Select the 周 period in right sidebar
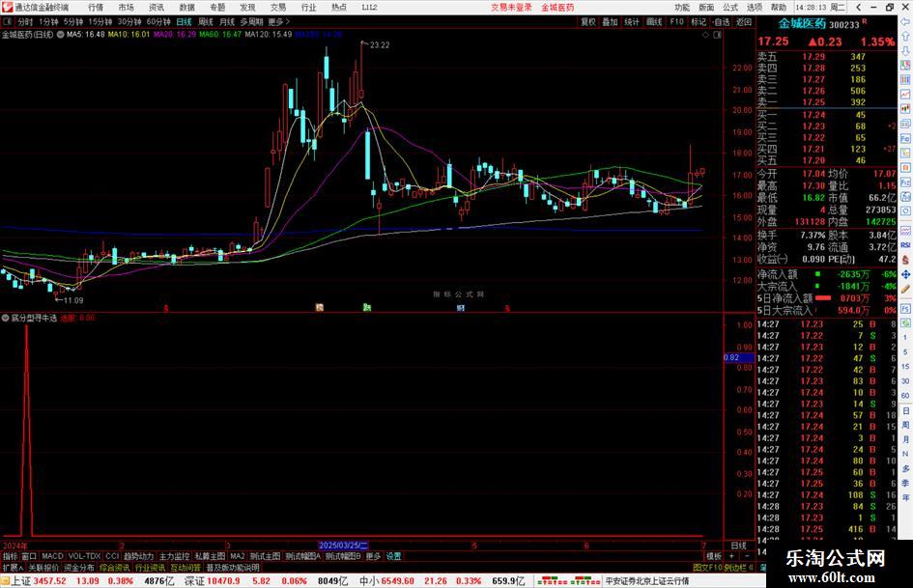 coord(905,425)
